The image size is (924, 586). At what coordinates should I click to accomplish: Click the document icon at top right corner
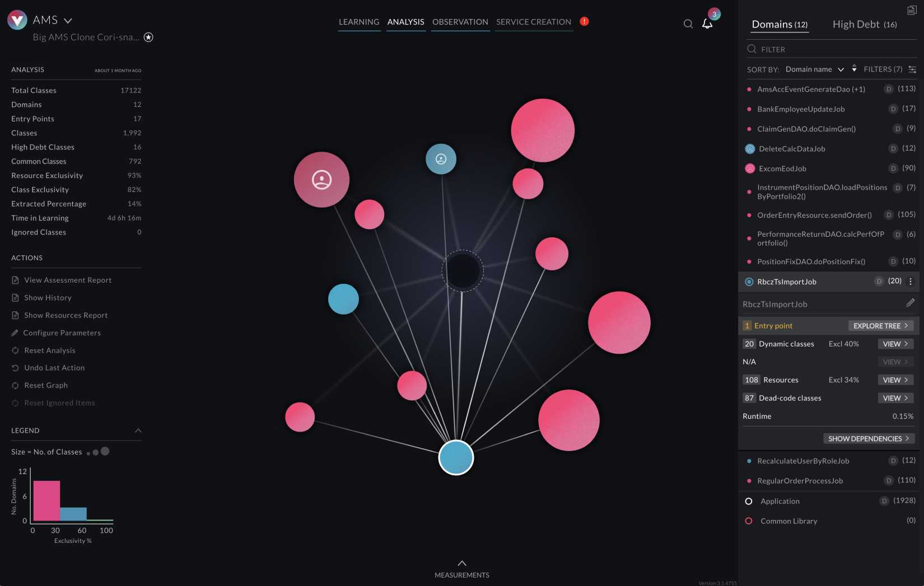[911, 10]
